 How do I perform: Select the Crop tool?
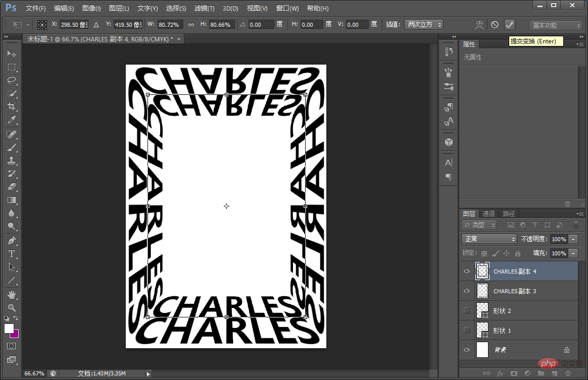click(12, 106)
